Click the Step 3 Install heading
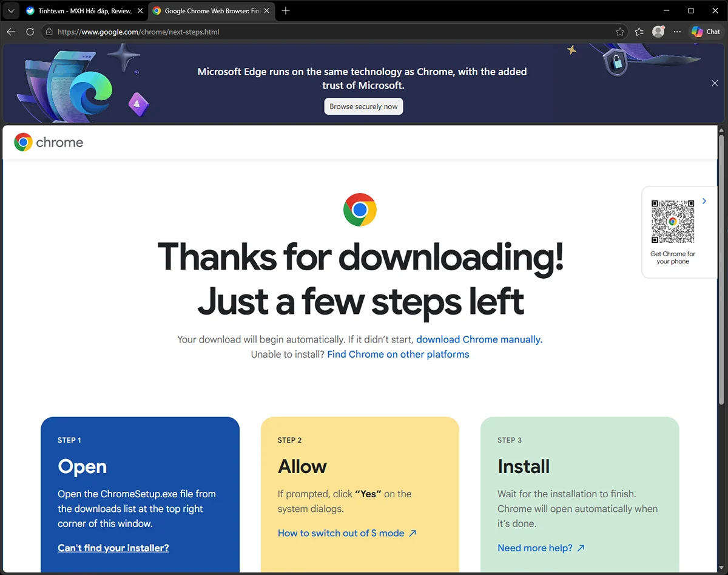Screen dimensions: 728x575 [x=524, y=466]
